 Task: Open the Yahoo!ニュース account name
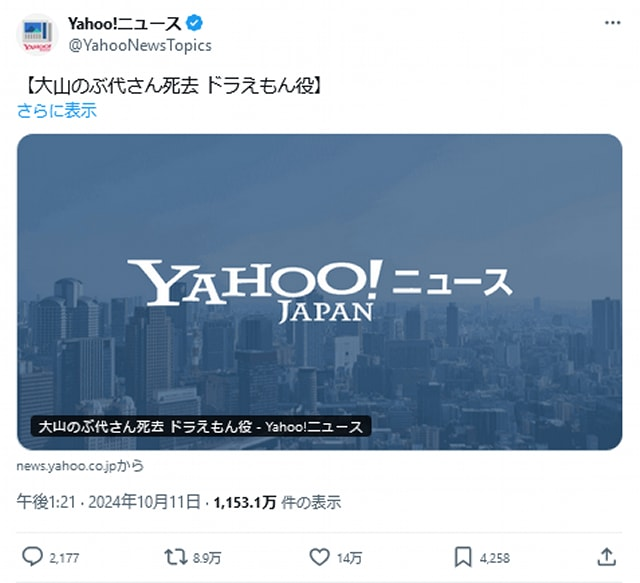point(124,24)
